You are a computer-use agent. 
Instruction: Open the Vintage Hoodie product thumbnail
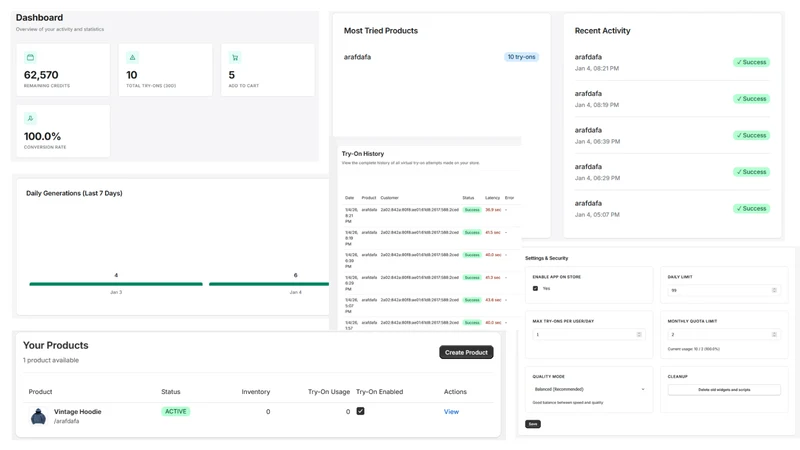click(x=38, y=416)
